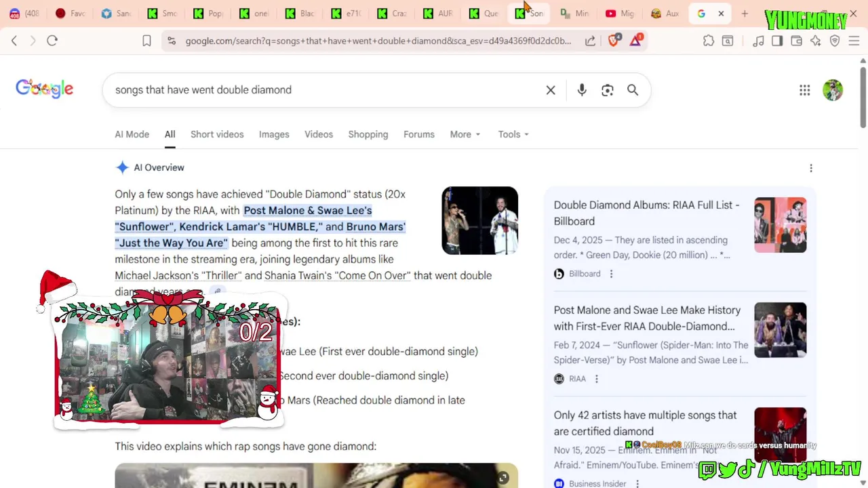
Task: Open Double Diamond Albums RIAA Full List link
Action: [646, 213]
